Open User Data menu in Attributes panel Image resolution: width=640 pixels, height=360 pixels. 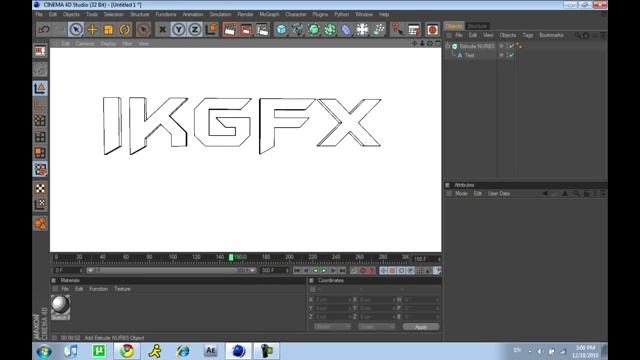(x=499, y=193)
